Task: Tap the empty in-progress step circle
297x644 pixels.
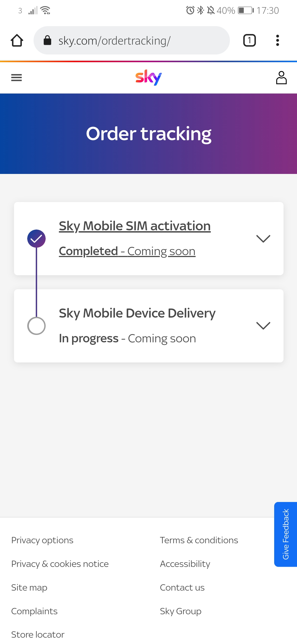Action: 36,326
